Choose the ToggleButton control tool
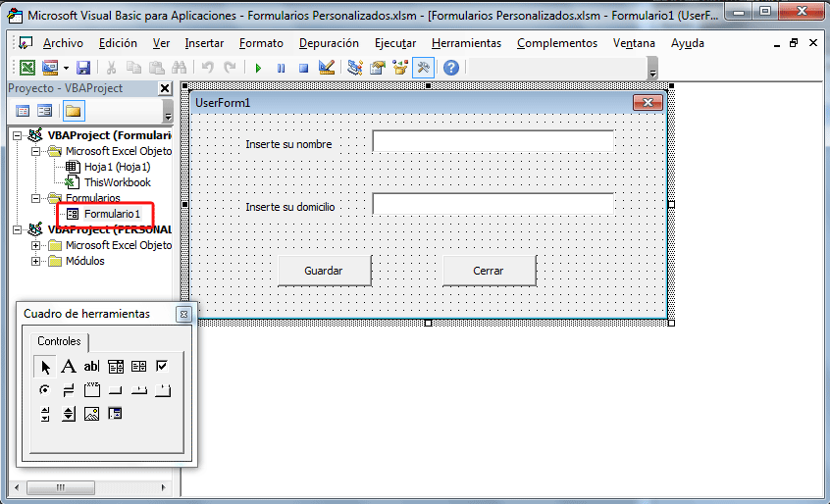This screenshot has width=830, height=504. 69,390
